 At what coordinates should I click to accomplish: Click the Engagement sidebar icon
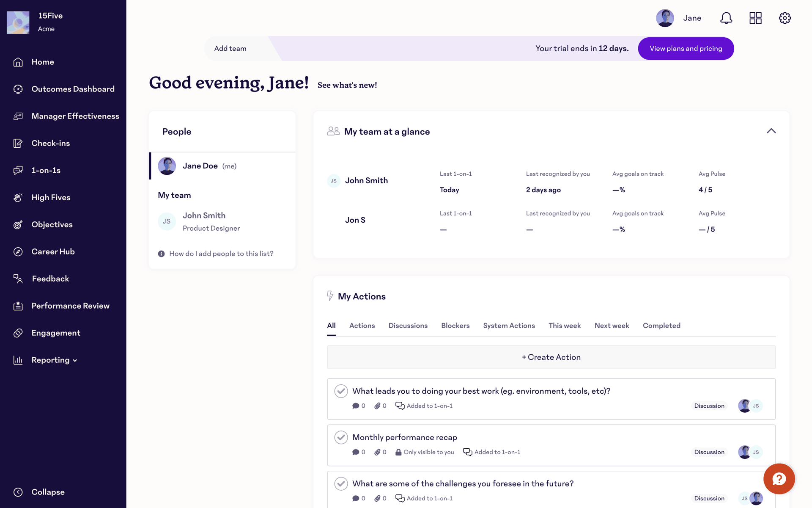18,333
